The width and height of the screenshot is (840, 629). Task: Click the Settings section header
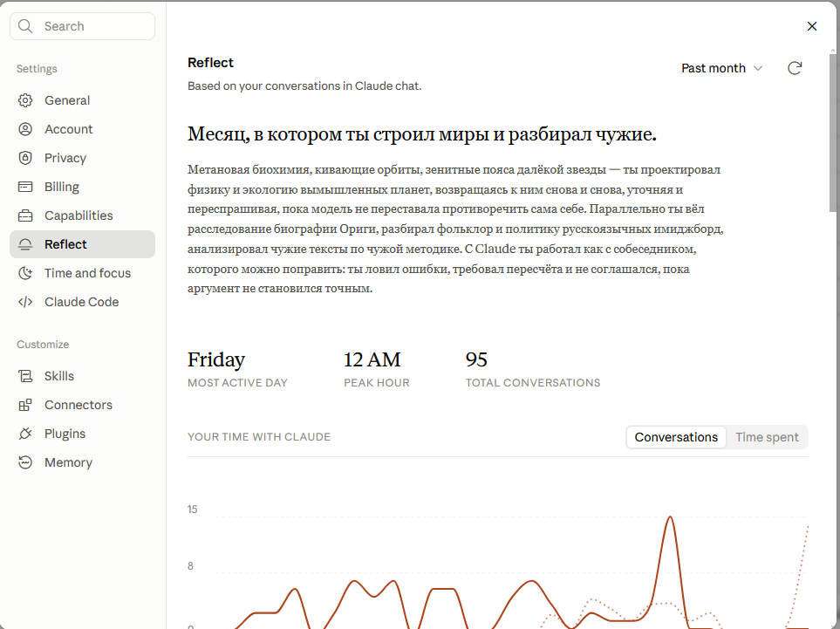(x=37, y=69)
